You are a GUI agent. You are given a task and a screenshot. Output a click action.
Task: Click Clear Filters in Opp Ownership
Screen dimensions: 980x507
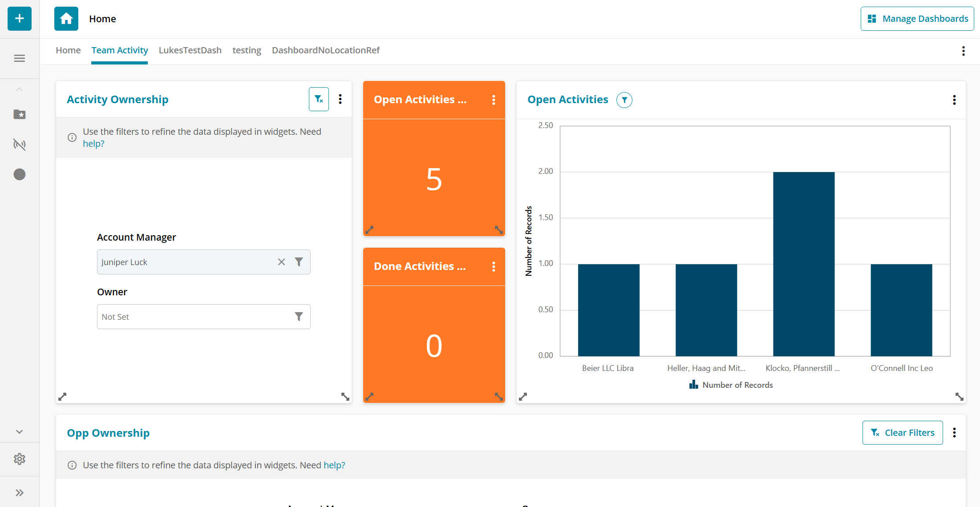[x=902, y=433]
